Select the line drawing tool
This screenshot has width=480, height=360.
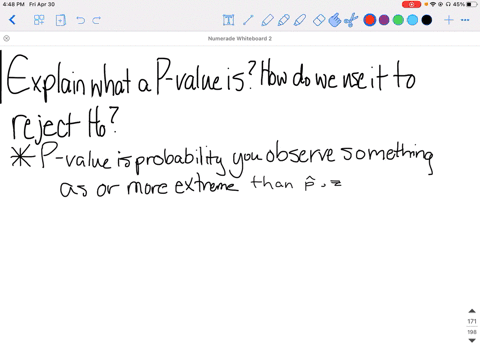pos(248,20)
